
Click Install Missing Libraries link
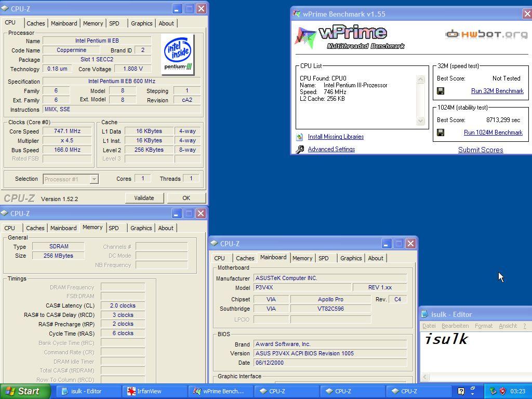pos(336,137)
